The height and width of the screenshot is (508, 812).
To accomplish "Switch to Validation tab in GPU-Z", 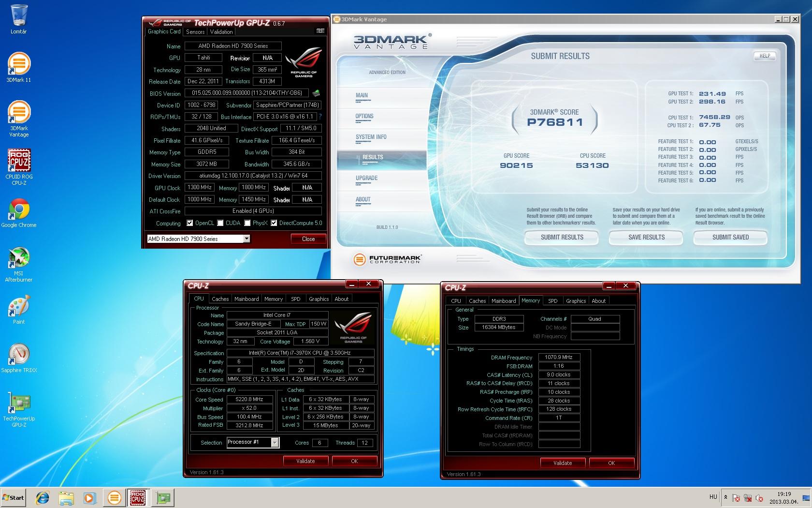I will 221,32.
